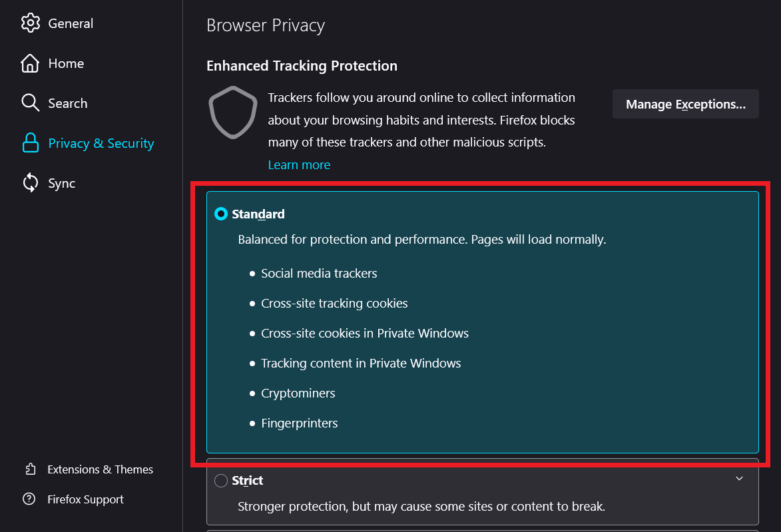The image size is (781, 532).
Task: Open the General settings category
Action: 71,23
